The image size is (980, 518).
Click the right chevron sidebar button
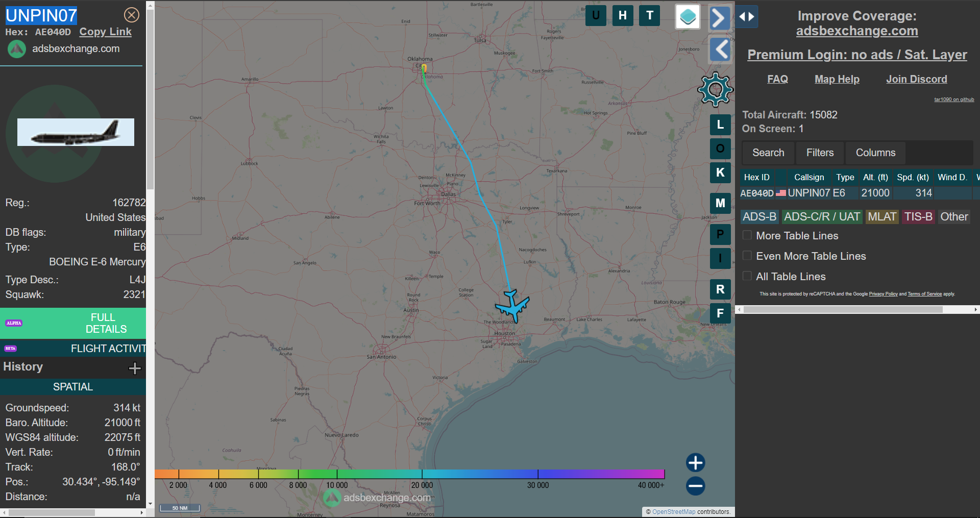point(720,18)
